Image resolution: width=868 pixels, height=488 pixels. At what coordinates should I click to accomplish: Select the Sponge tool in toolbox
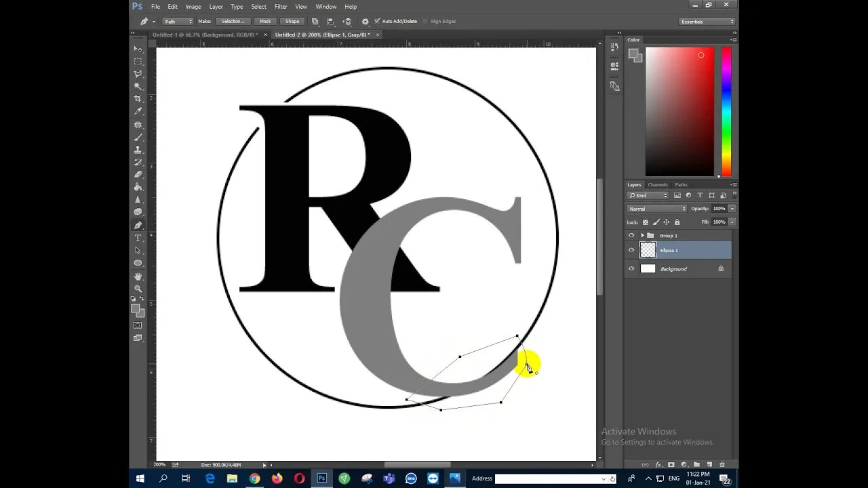tap(138, 212)
